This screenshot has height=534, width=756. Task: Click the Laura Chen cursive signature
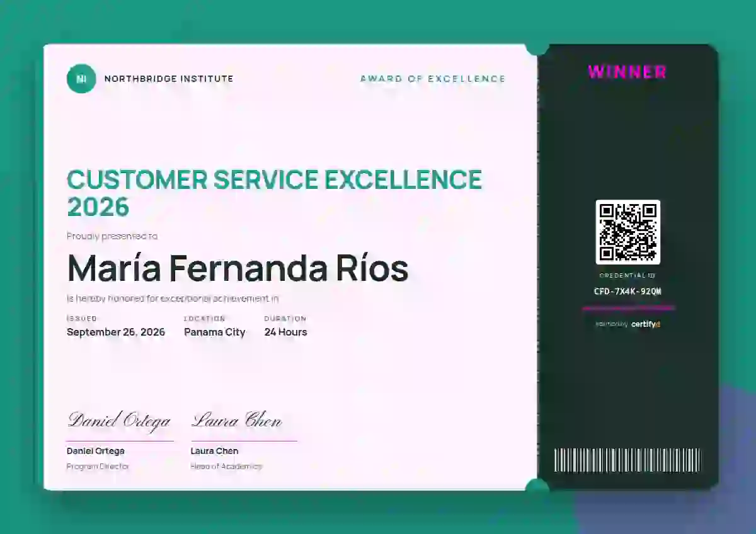coord(237,420)
